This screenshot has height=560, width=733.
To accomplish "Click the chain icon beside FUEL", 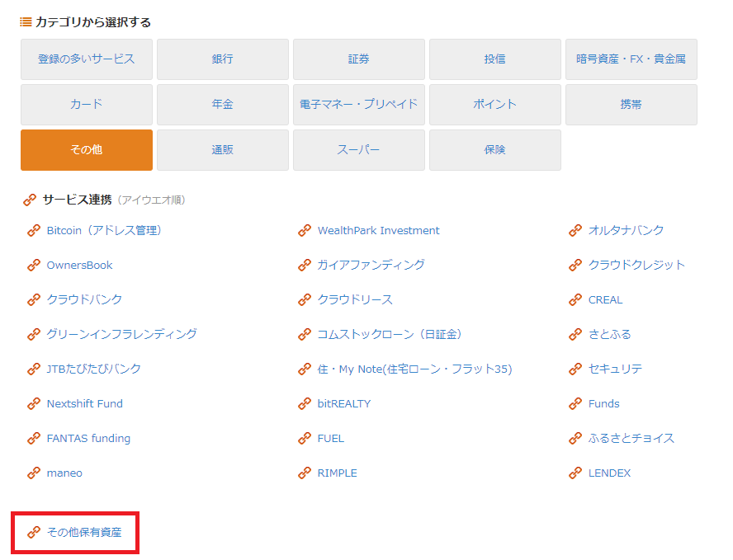I will 305,438.
